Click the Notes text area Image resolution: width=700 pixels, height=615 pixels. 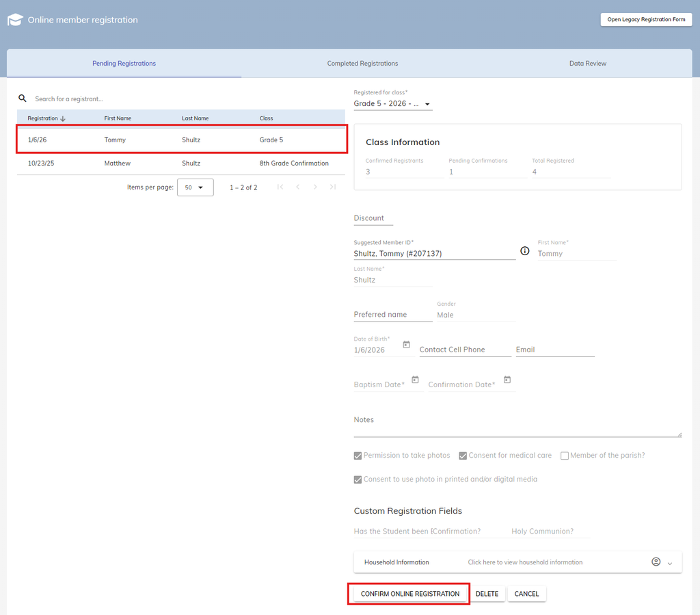click(x=517, y=426)
